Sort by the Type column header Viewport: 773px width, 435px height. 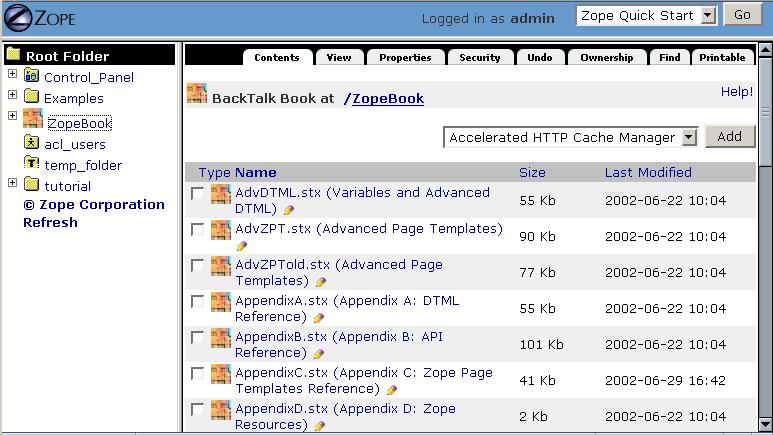214,173
